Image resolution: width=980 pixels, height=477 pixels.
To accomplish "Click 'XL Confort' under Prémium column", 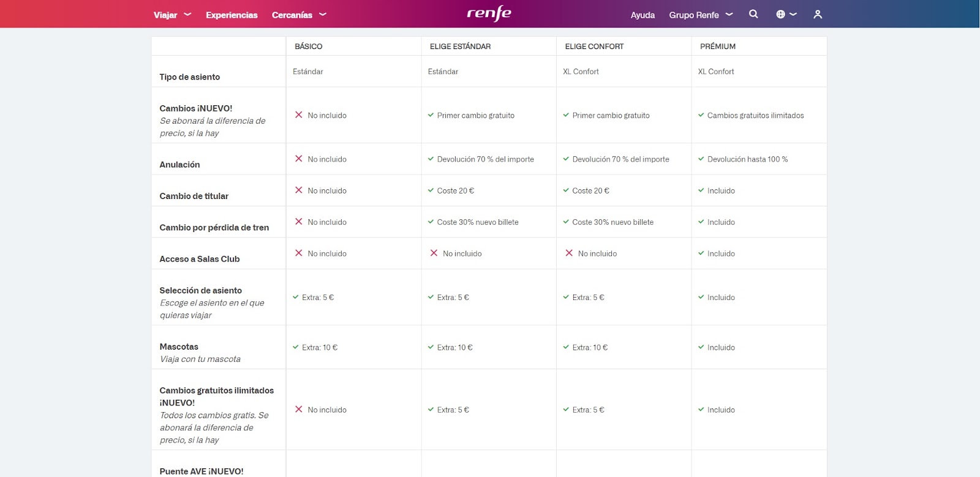I will 716,72.
